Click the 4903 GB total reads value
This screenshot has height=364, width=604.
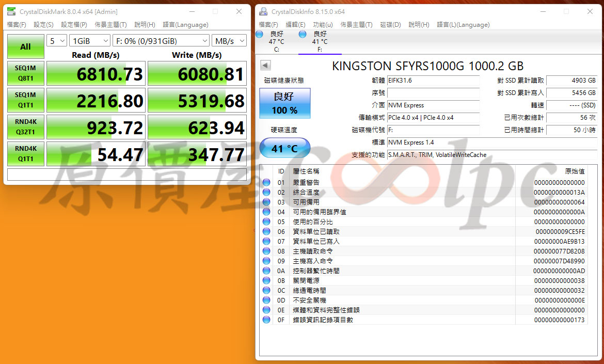pyautogui.click(x=572, y=81)
